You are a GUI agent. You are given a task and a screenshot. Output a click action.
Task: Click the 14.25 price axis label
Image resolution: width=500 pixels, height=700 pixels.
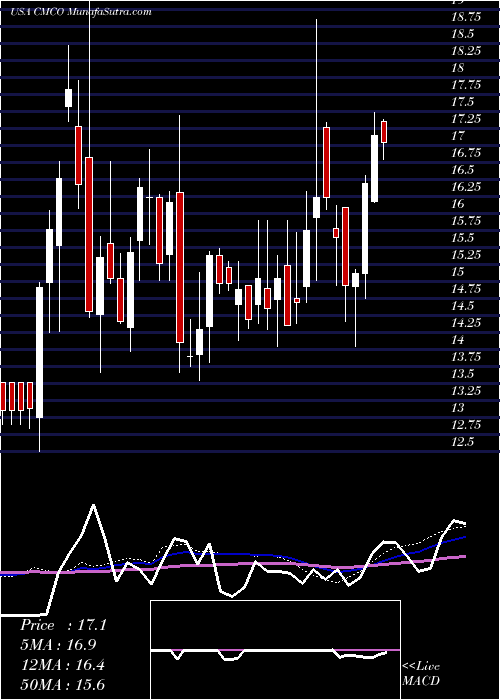[x=467, y=322]
